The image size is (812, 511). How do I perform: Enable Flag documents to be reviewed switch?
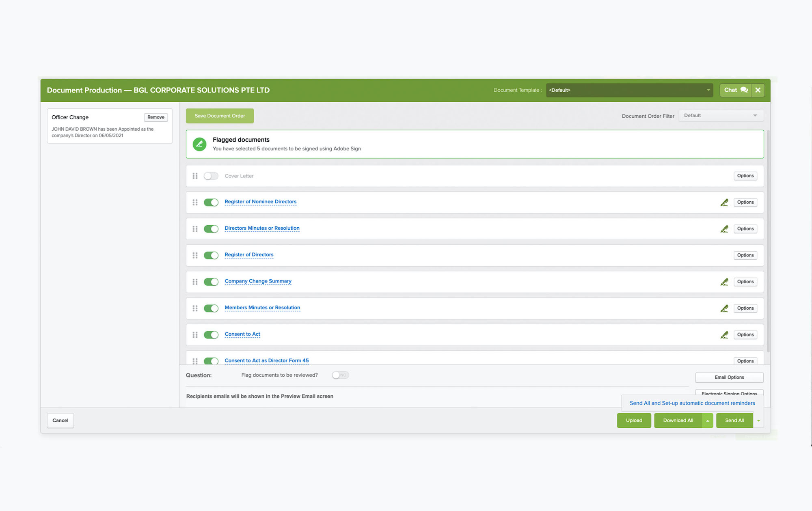click(x=340, y=375)
